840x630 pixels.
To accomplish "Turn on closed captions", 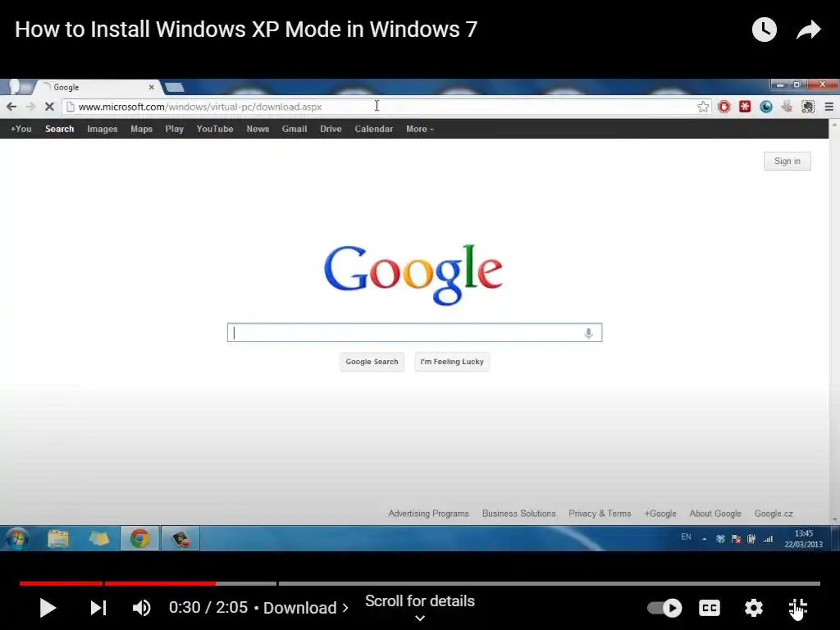I will click(710, 608).
